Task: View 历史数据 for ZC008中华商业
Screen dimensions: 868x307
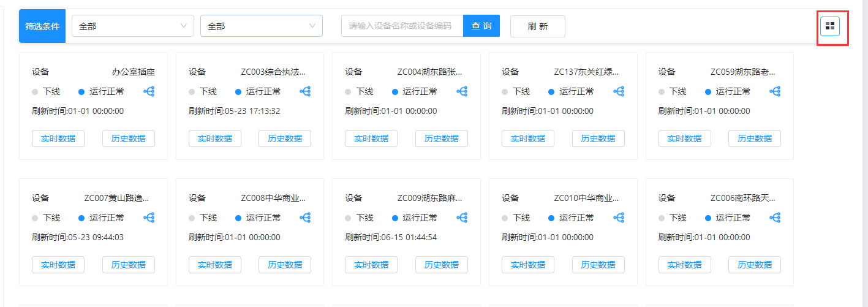Action: tap(285, 265)
